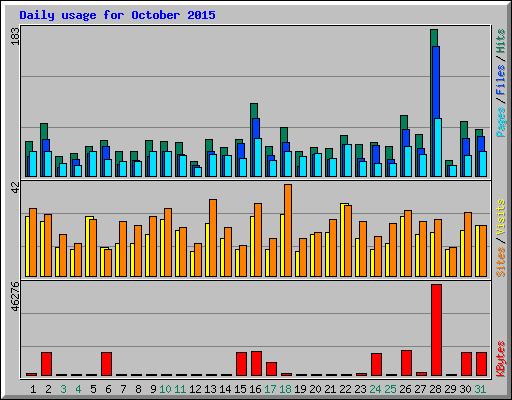Viewport: 512px width, 400px height.
Task: Click the green 'Hits' legend label
Action: (501, 41)
